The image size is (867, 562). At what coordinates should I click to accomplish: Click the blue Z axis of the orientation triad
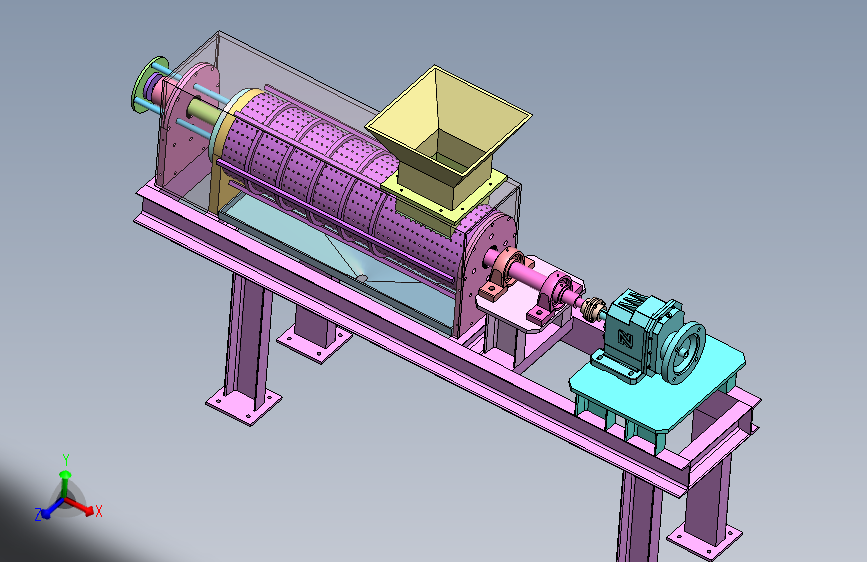pos(48,509)
